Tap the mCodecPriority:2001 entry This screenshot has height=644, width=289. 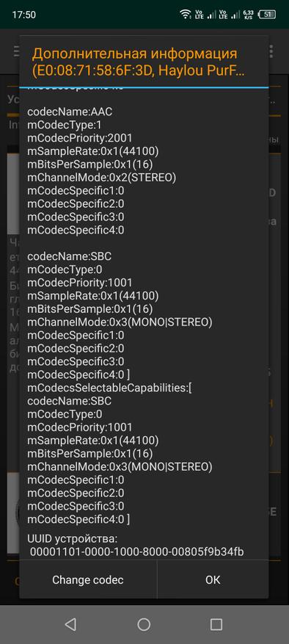tap(80, 138)
